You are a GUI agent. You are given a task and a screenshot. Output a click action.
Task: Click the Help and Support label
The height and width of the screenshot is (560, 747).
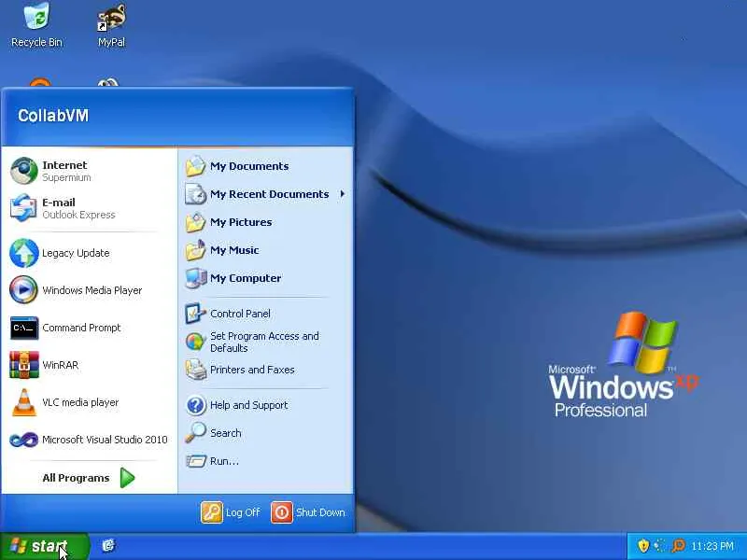pyautogui.click(x=248, y=405)
